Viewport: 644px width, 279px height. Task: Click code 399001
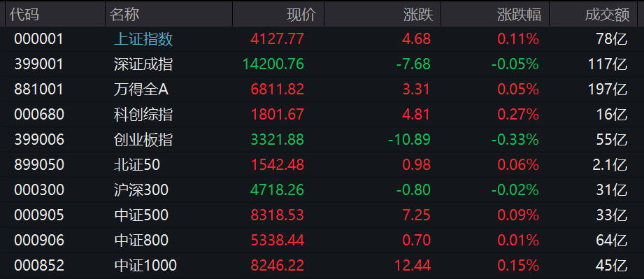[x=39, y=64]
